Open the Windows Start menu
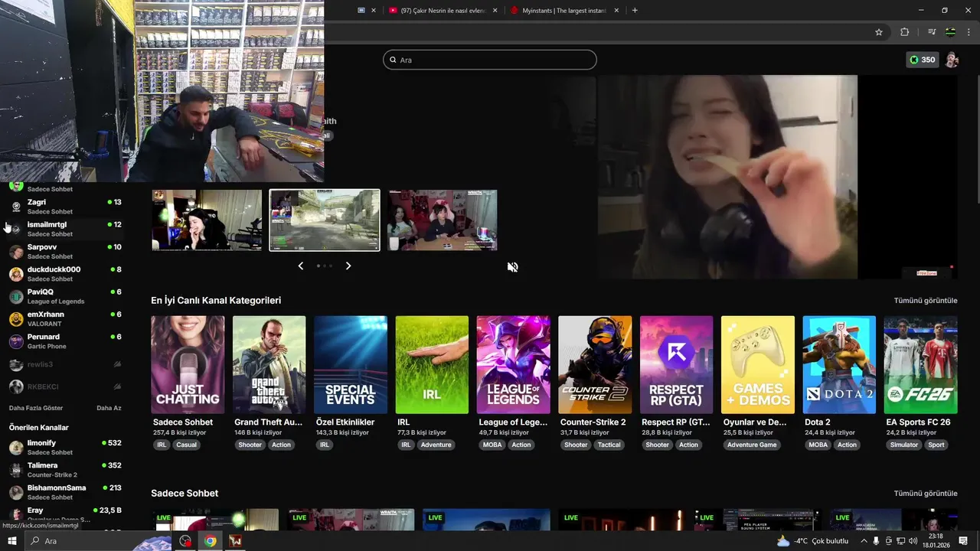This screenshot has height=551, width=980. [11, 541]
